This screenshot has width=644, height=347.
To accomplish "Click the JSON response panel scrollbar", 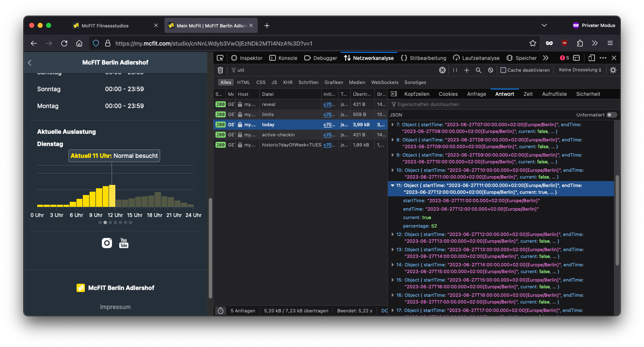I will (617, 220).
